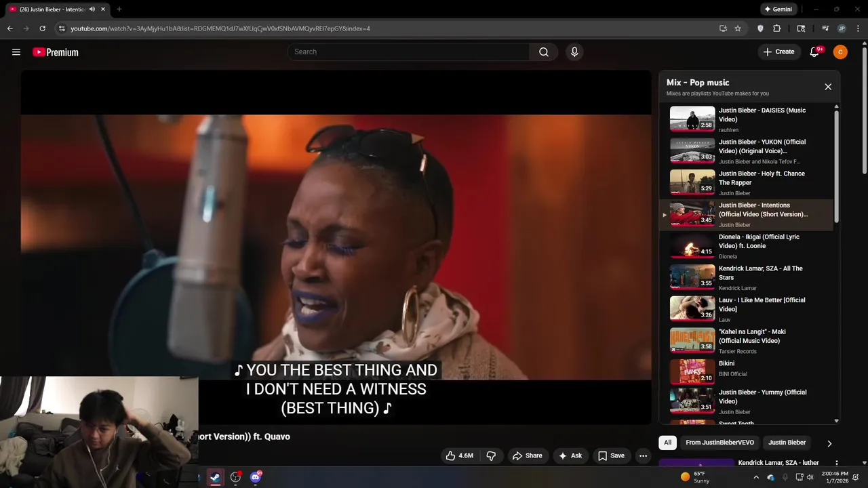Screen dimensions: 868x488
Task: Open the YouTube account avatar menu
Action: [840, 52]
